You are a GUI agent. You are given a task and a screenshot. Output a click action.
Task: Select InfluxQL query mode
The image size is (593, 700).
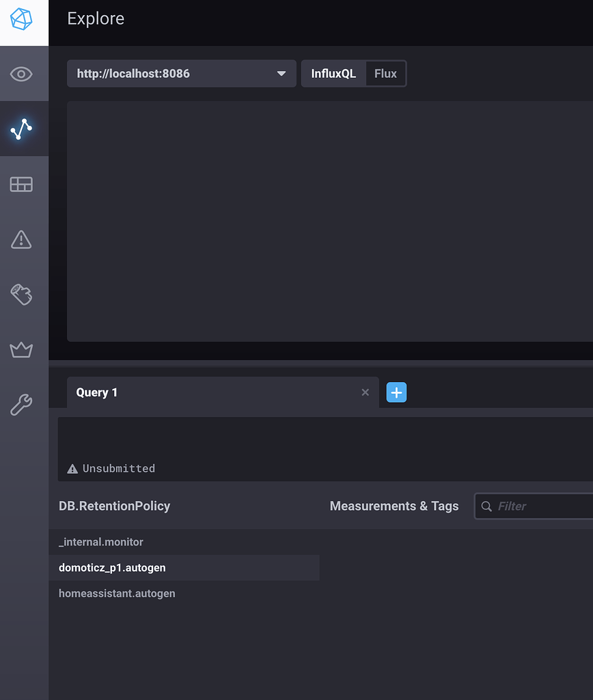coord(334,73)
